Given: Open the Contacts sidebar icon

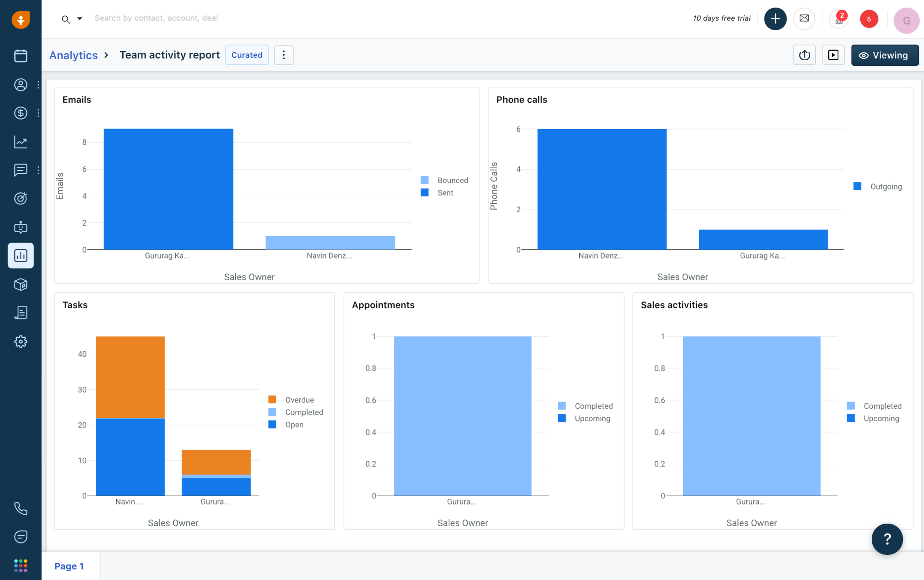Looking at the screenshot, I should 20,84.
